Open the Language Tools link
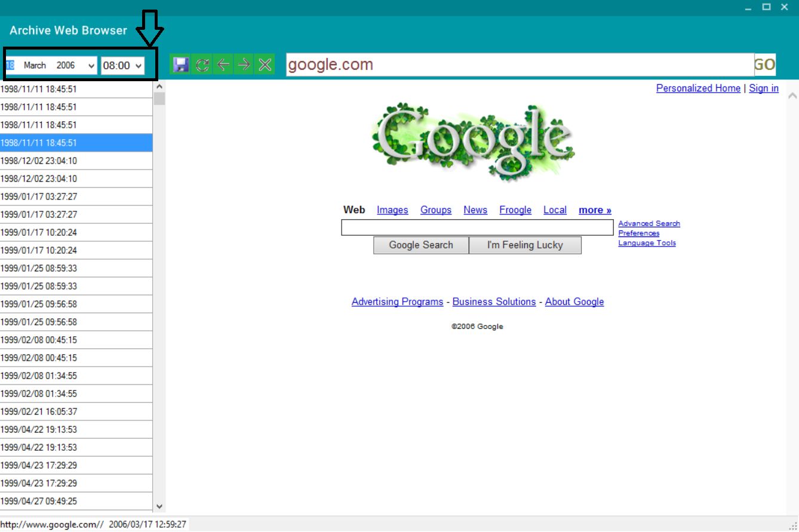The height and width of the screenshot is (532, 799). pos(647,243)
